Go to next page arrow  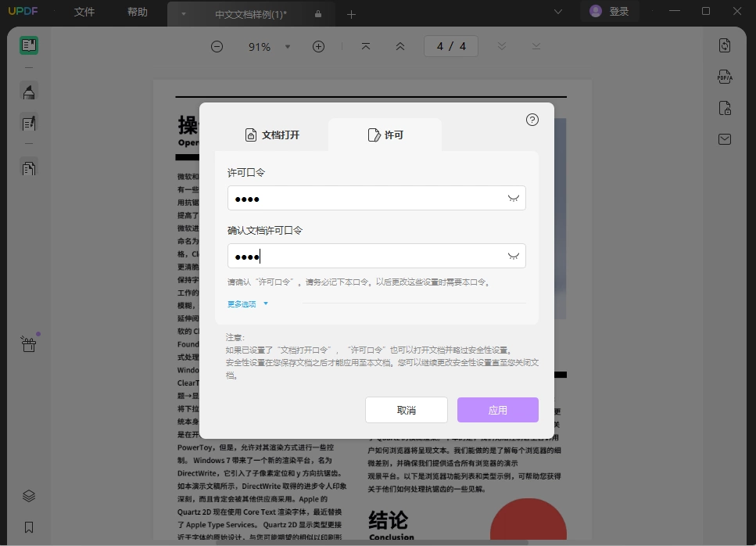click(x=502, y=46)
